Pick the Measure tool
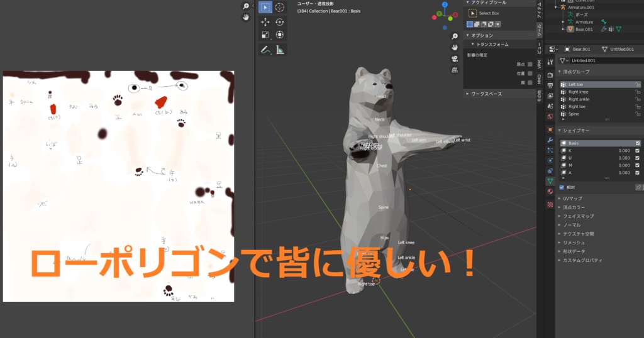Screen dimensions: 644x338 [x=280, y=50]
